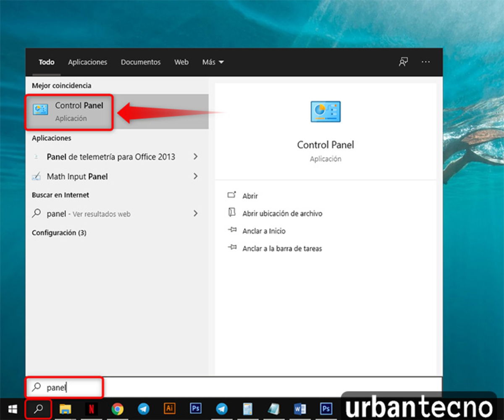Open the Windows Start menu
This screenshot has width=504, height=420.
pos(13,409)
